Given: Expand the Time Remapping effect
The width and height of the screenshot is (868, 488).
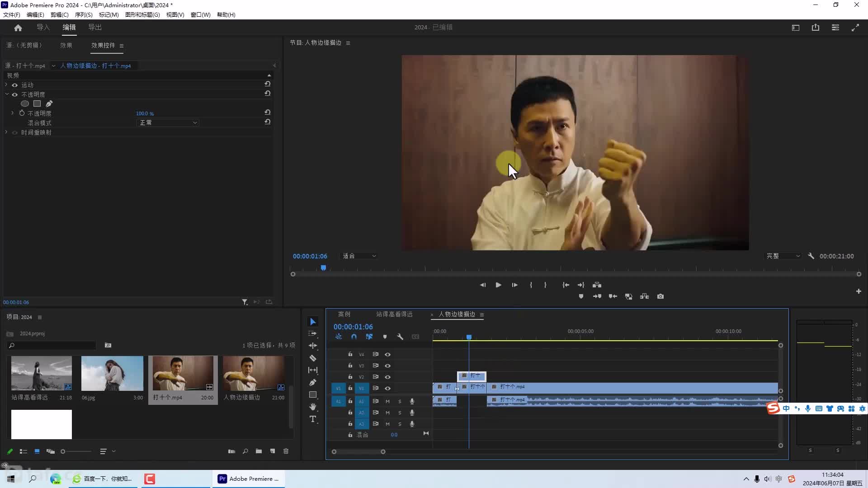Looking at the screenshot, I should [x=6, y=132].
